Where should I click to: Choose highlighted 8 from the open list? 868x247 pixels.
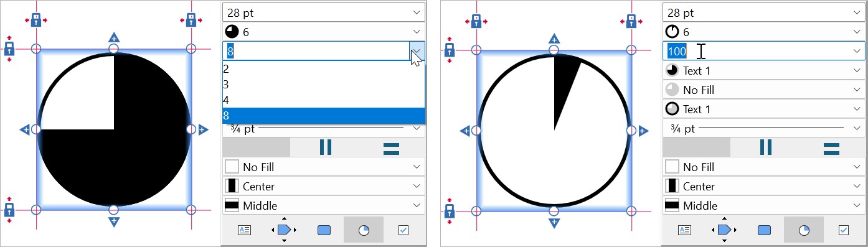click(x=324, y=115)
